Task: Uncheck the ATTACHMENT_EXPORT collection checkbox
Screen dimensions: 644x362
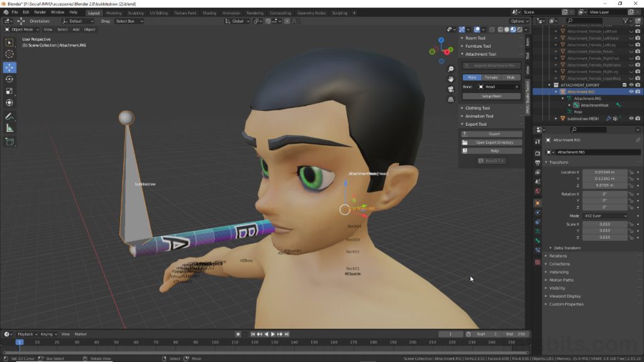Action: [625, 85]
